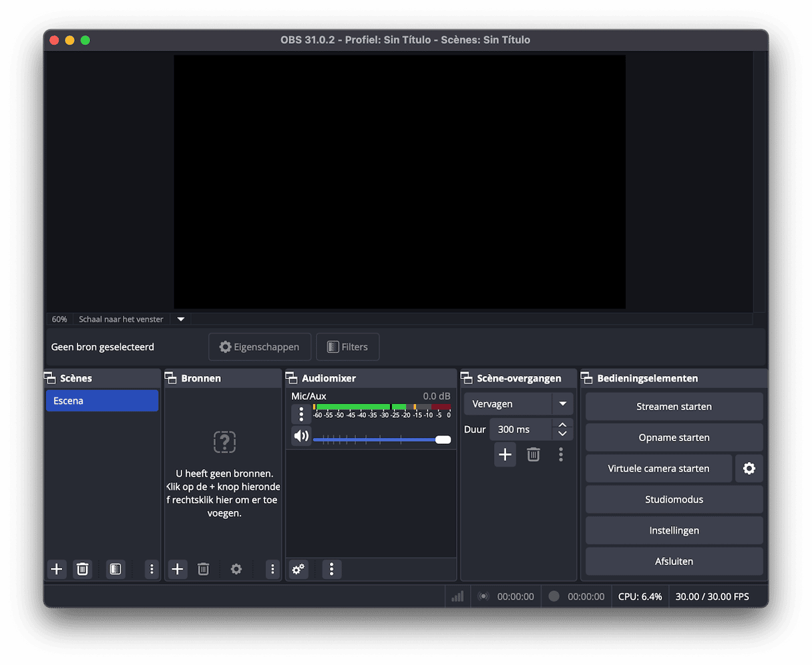Open scene filters icon in Scènes panel

click(116, 569)
